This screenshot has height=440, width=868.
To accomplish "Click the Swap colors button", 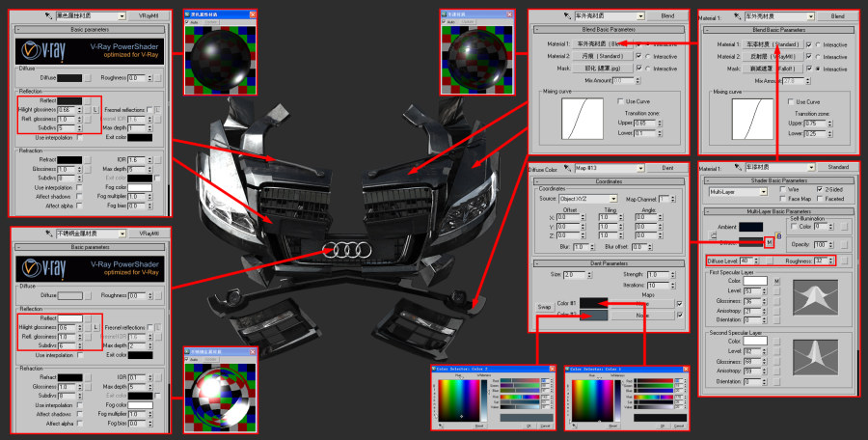I will pos(544,307).
